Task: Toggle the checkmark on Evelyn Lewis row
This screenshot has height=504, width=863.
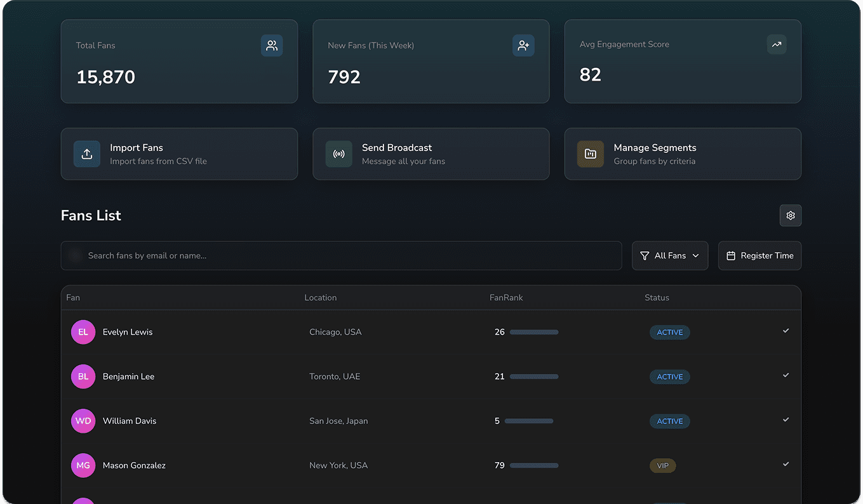Action: [786, 331]
